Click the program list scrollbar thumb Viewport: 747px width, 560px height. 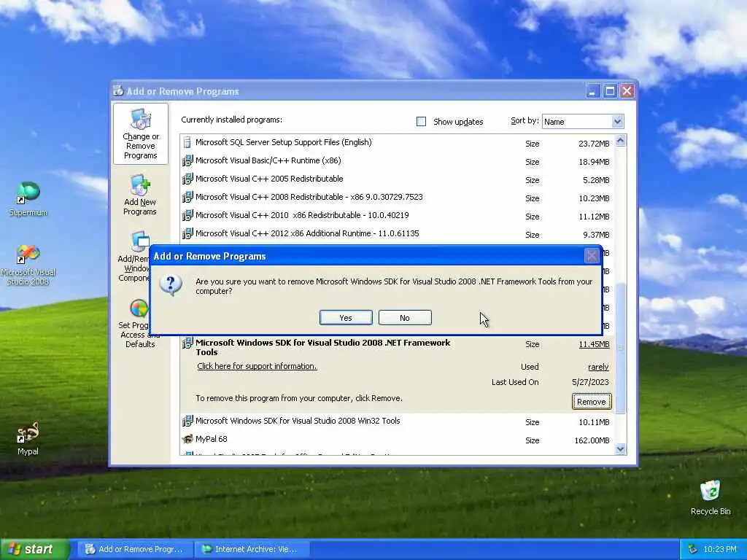click(x=620, y=348)
